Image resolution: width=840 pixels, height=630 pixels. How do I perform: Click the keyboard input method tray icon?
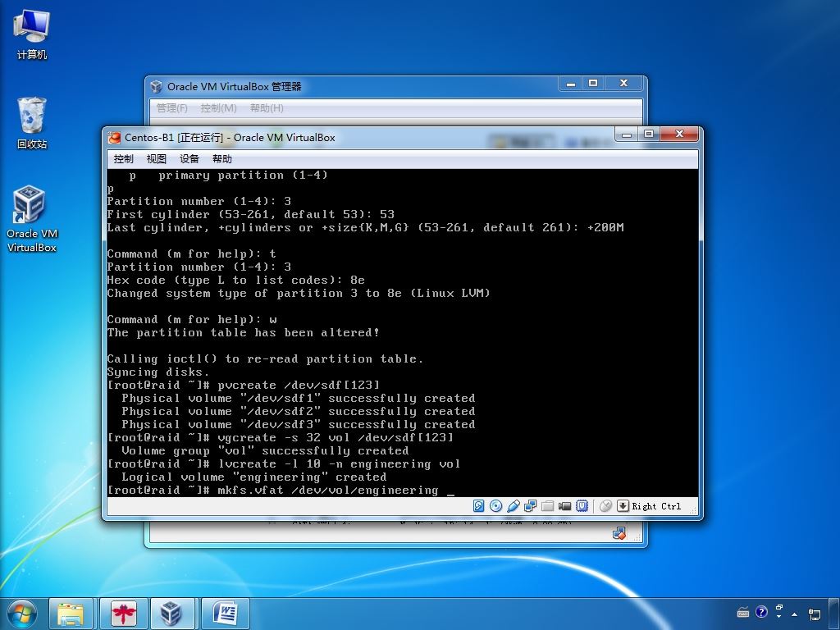click(743, 612)
